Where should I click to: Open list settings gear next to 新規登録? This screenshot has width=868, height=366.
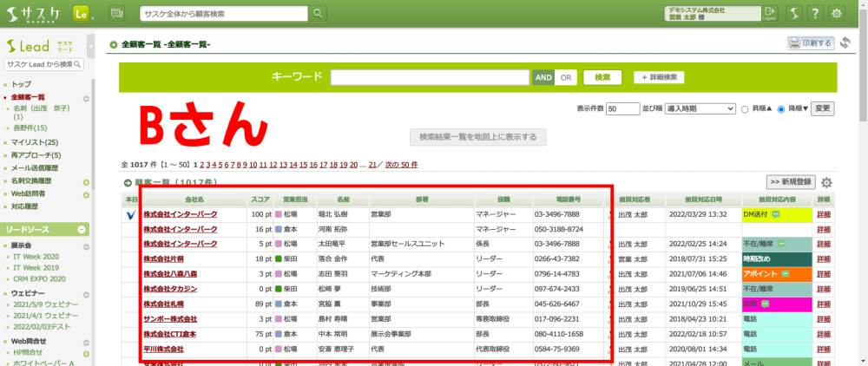pyautogui.click(x=826, y=182)
